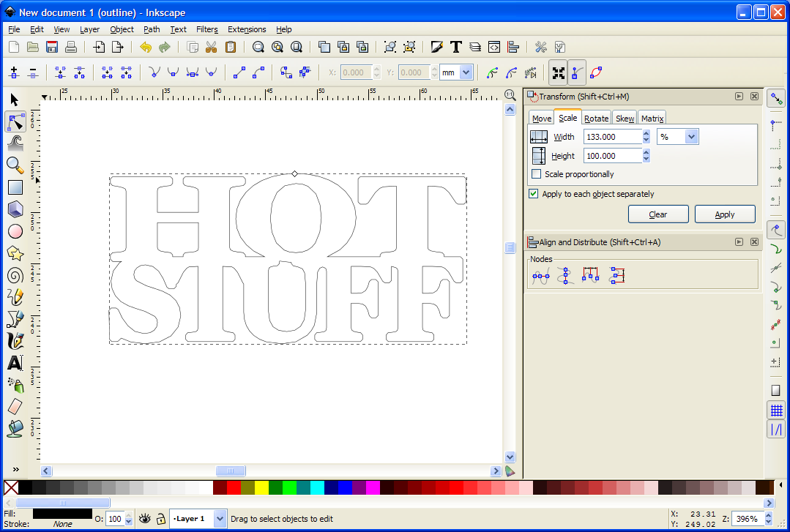Select the Spiral tool

point(15,275)
